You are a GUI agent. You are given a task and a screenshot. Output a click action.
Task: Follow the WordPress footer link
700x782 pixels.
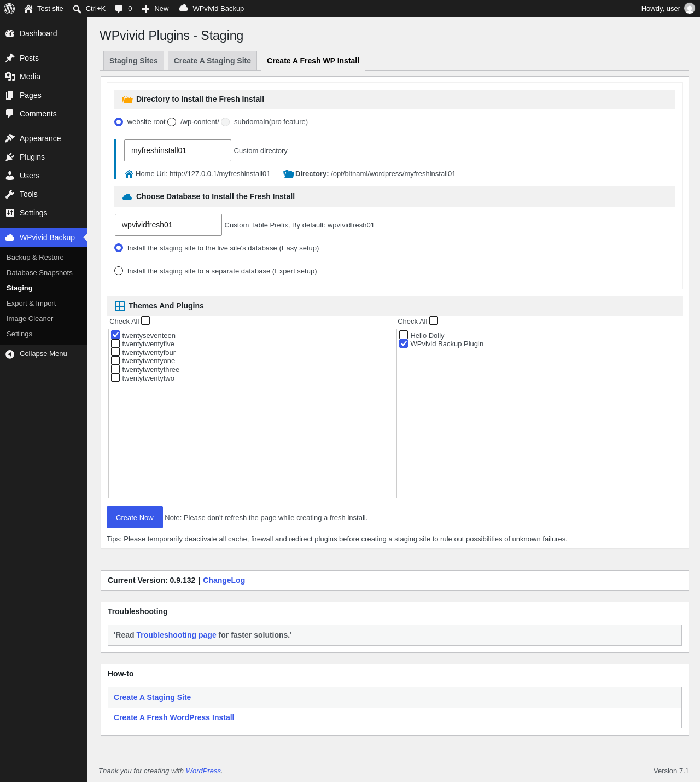point(203,771)
